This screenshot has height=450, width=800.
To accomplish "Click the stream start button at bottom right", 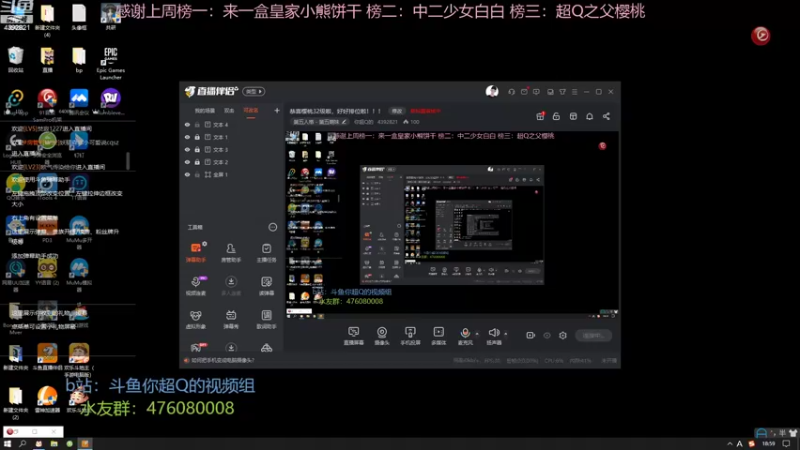I will [x=594, y=335].
